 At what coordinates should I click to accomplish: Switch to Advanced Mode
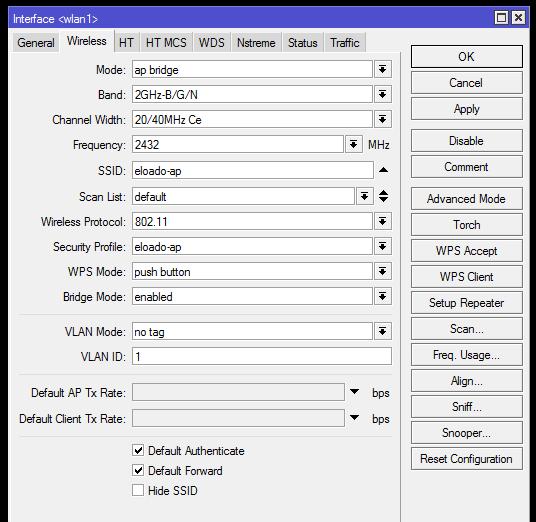[467, 199]
